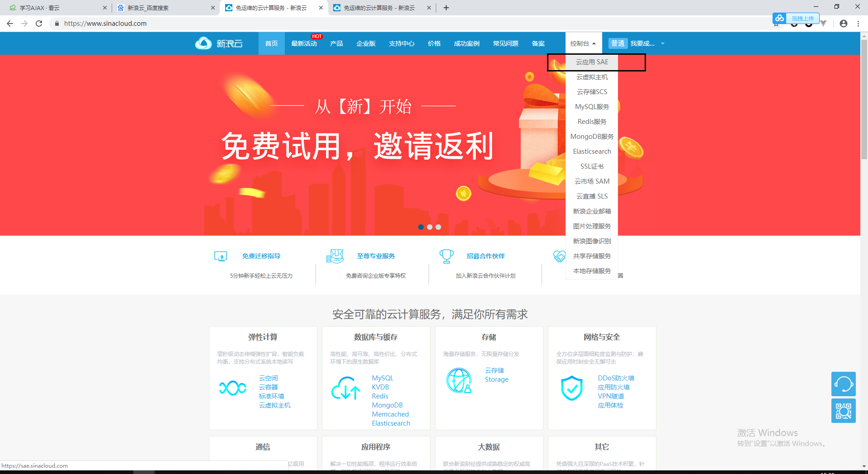
Task: Select MySQL服务 from the dropdown
Action: [592, 107]
